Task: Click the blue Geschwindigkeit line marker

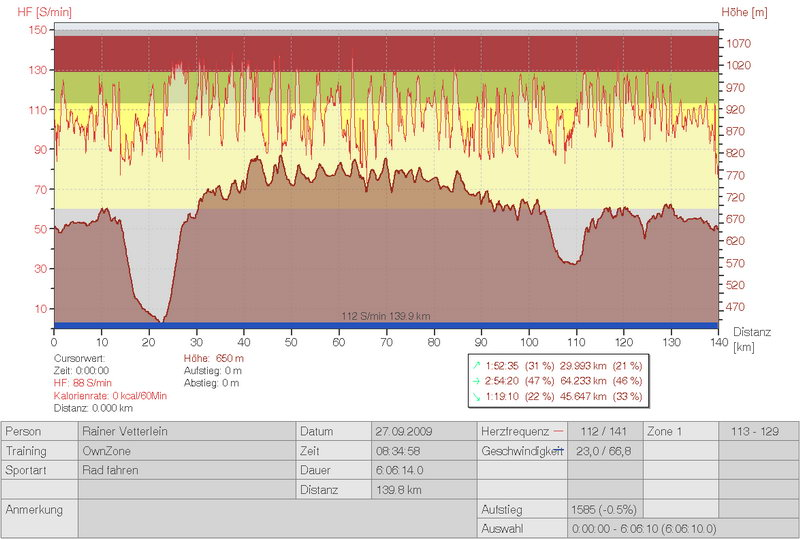Action: point(557,451)
